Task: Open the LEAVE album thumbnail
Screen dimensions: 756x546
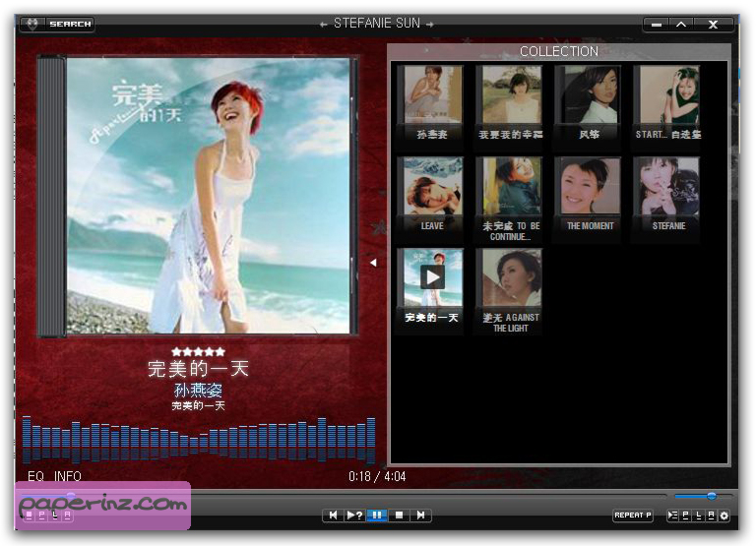Action: pyautogui.click(x=432, y=194)
